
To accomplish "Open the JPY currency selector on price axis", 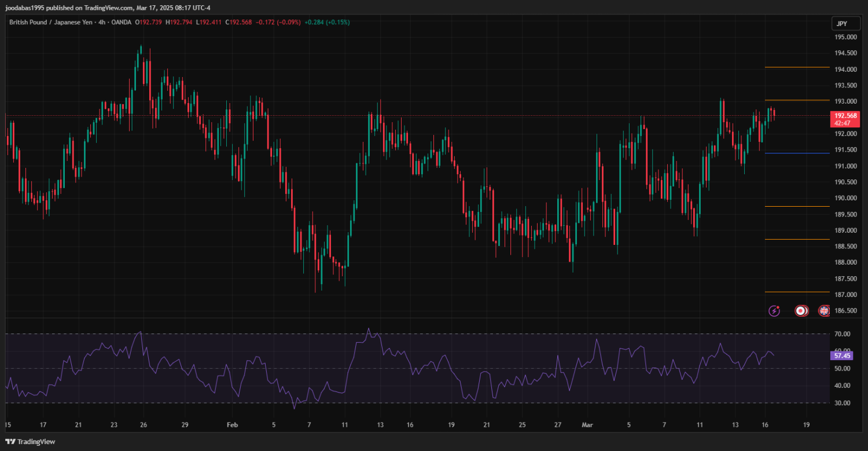I will (842, 24).
